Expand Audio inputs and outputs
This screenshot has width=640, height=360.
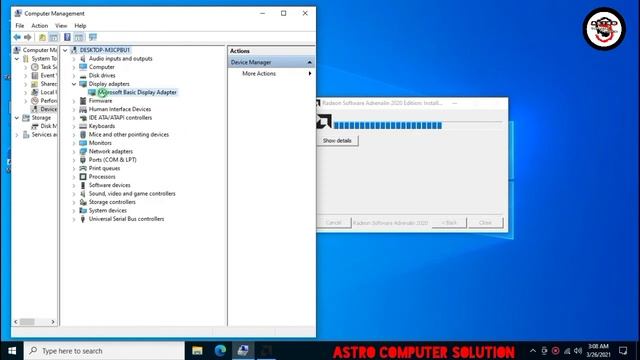74,59
